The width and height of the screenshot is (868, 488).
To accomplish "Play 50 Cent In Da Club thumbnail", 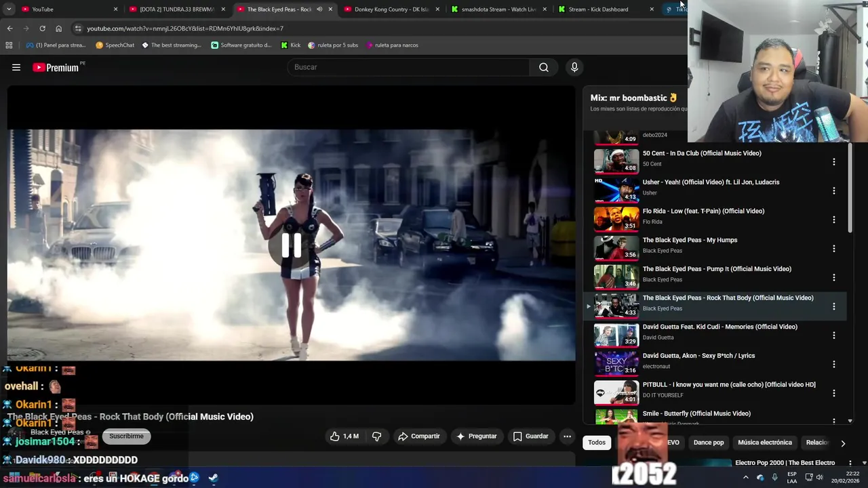I will click(x=616, y=161).
